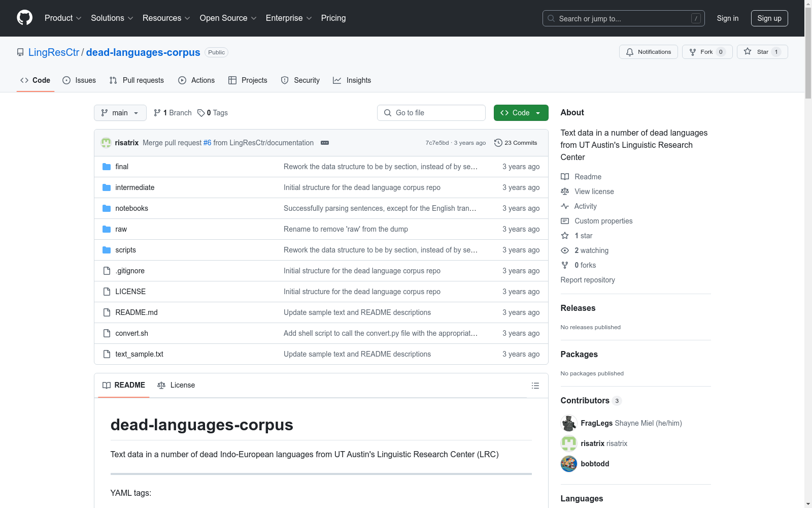Expand the Open Source menu
This screenshot has width=812, height=508.
[x=228, y=18]
